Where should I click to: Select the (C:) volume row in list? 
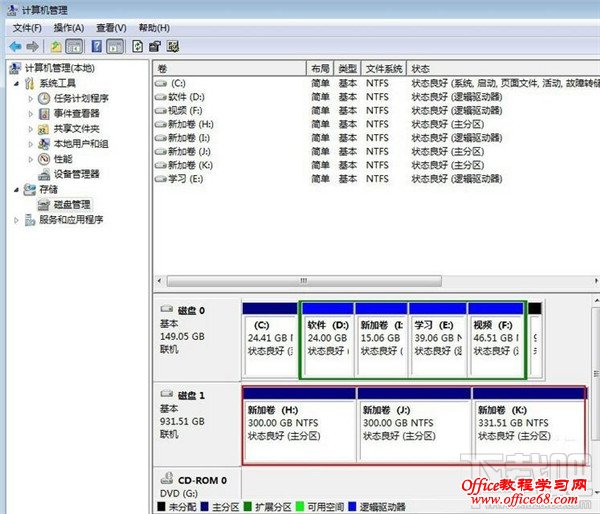377,83
